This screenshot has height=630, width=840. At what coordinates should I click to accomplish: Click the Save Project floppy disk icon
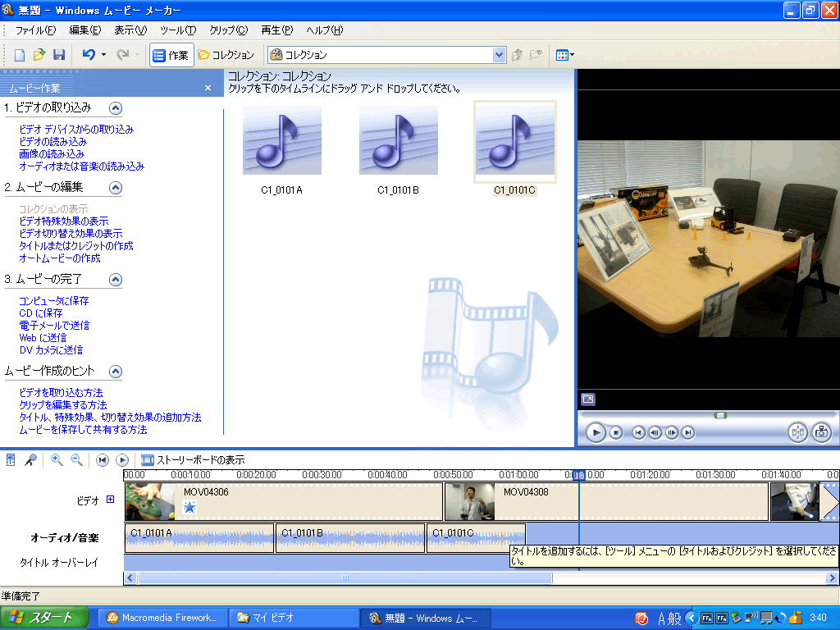click(58, 55)
